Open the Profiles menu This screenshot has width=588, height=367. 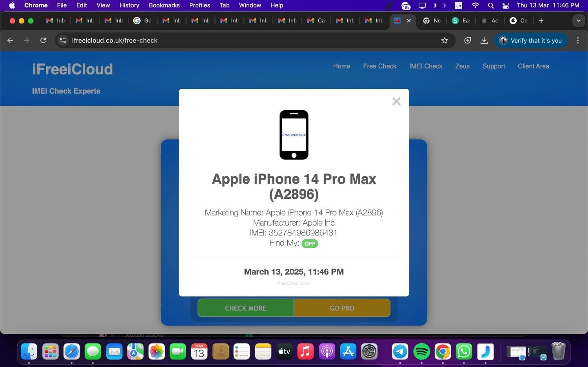coord(200,5)
